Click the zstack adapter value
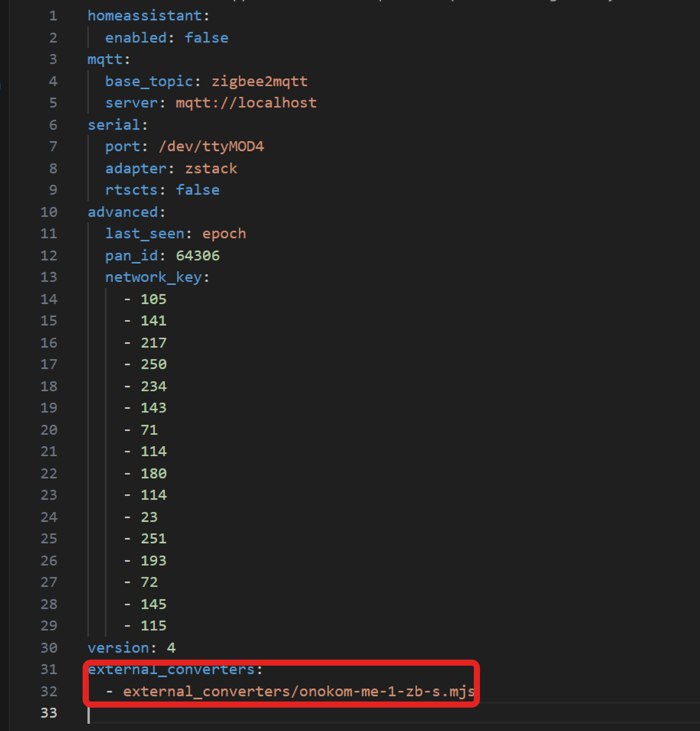This screenshot has height=731, width=700. pyautogui.click(x=211, y=168)
